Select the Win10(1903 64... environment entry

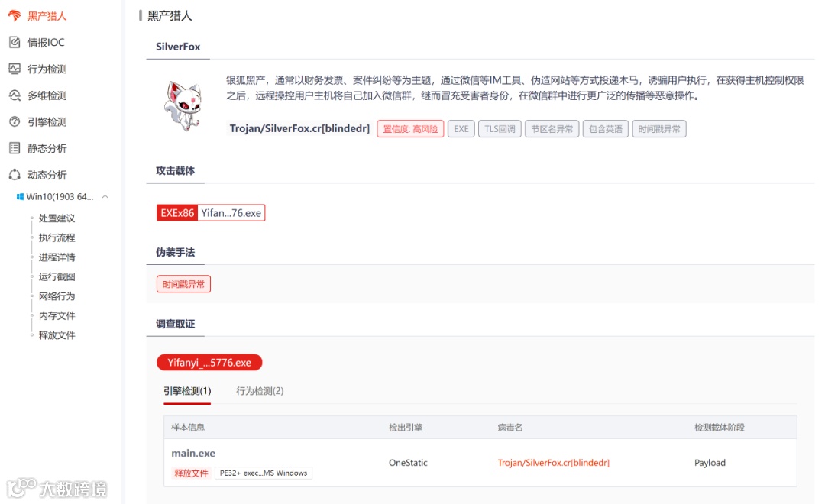click(60, 197)
